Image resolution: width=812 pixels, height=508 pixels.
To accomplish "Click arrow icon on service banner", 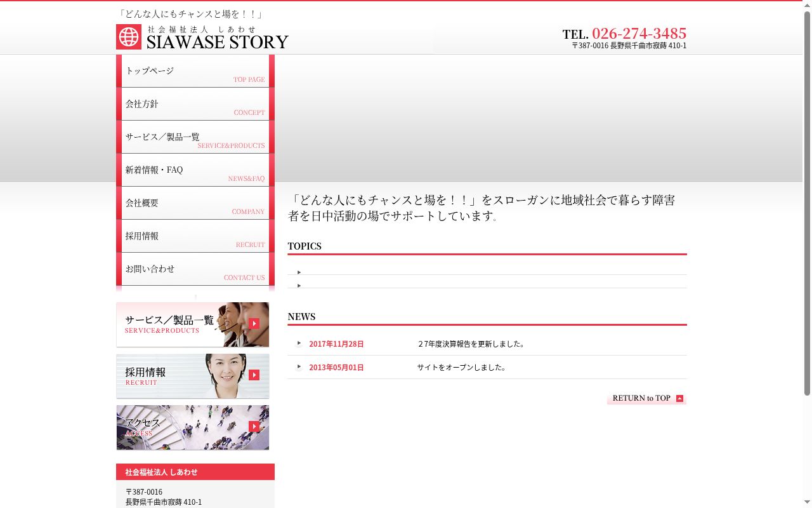I will tap(254, 323).
